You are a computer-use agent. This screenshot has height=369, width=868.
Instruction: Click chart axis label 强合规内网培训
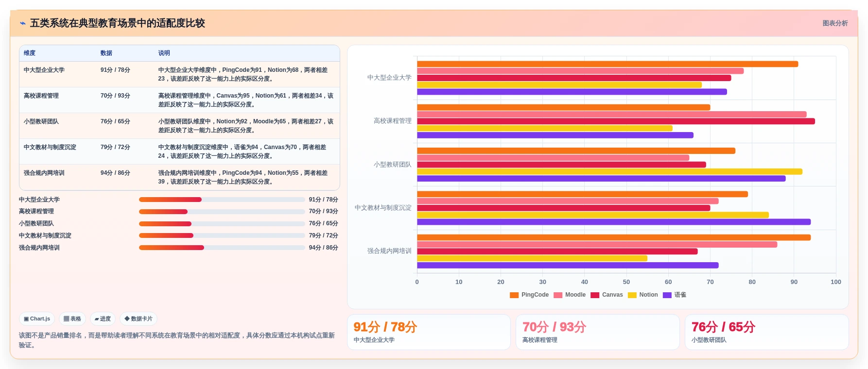[389, 251]
